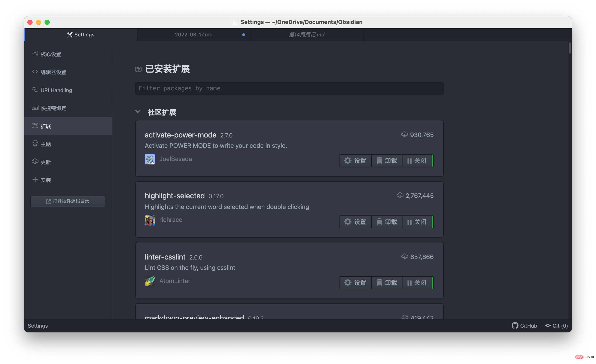The image size is (596, 364).
Task: Open author link AtomLinter
Action: pyautogui.click(x=175, y=281)
